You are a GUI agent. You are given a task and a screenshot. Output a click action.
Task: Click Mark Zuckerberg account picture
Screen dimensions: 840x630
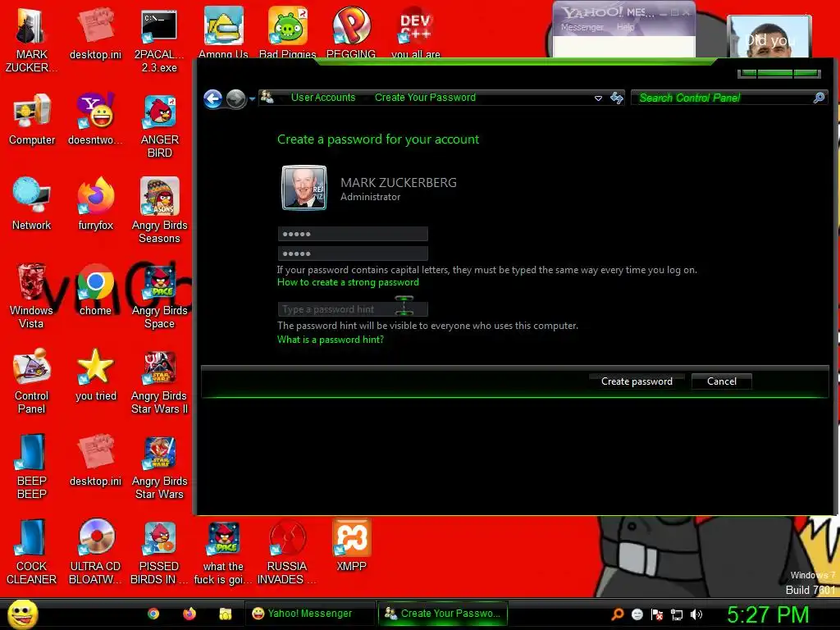pyautogui.click(x=304, y=188)
